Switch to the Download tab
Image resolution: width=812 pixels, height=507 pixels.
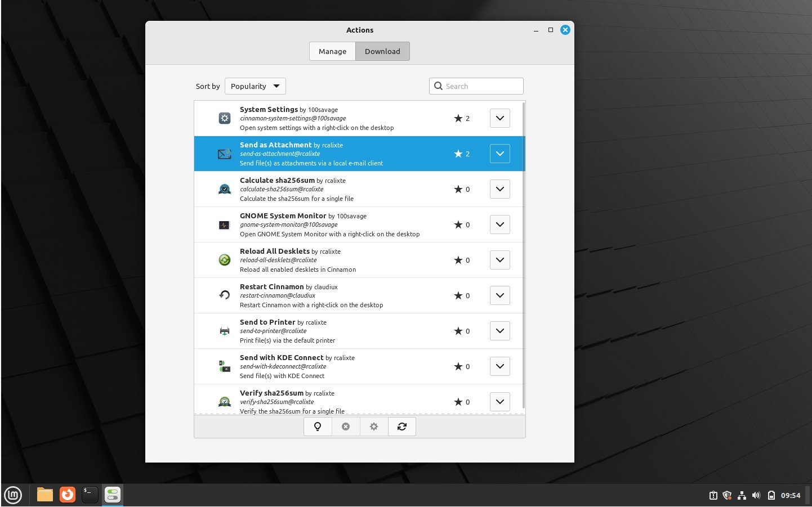click(x=382, y=51)
